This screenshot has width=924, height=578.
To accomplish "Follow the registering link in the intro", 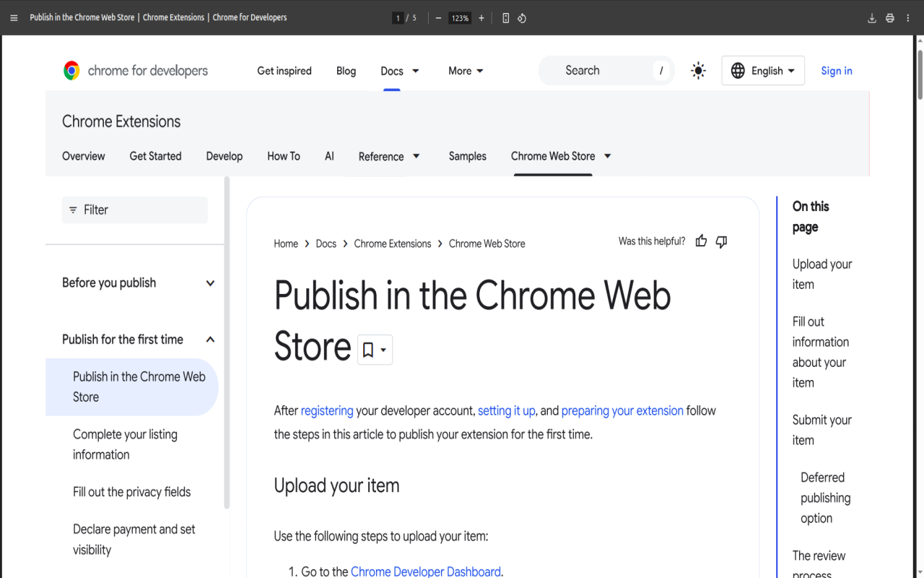I will (x=327, y=410).
